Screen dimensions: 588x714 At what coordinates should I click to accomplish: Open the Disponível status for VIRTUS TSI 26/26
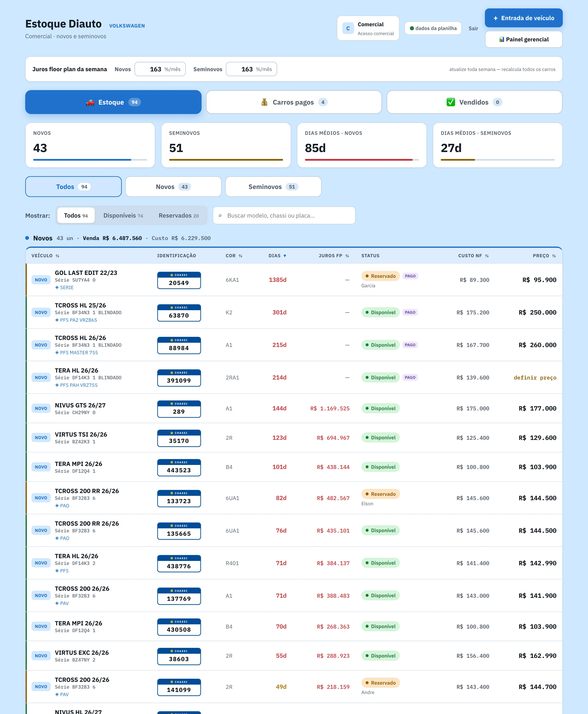[380, 438]
